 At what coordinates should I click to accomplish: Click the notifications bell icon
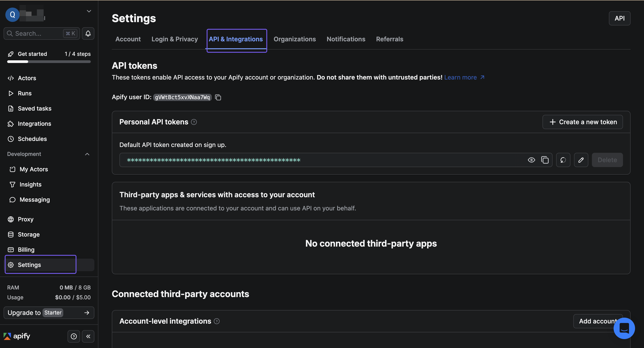[88, 34]
